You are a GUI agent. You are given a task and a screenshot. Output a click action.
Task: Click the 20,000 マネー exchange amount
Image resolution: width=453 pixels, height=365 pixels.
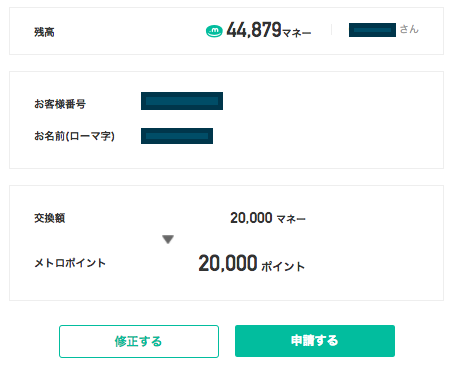[268, 218]
